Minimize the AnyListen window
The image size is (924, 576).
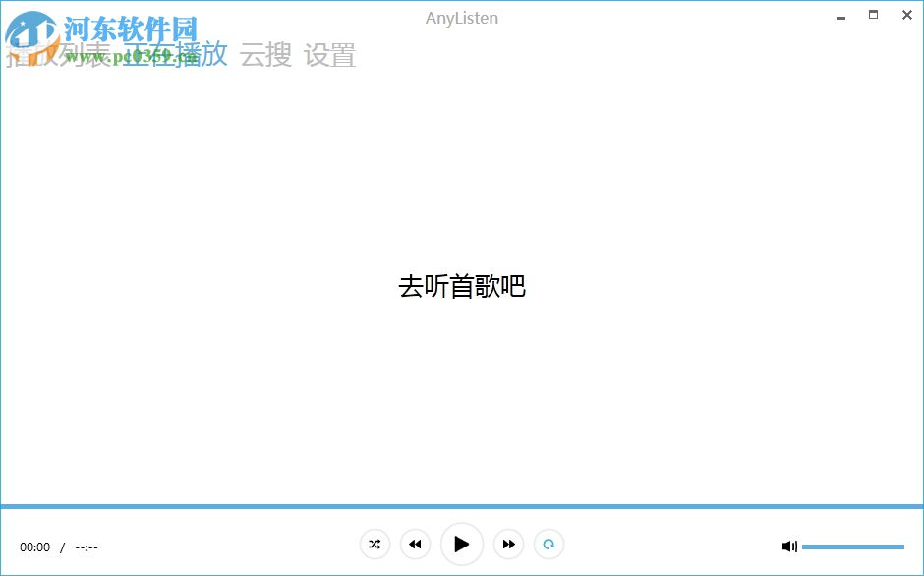[x=839, y=17]
